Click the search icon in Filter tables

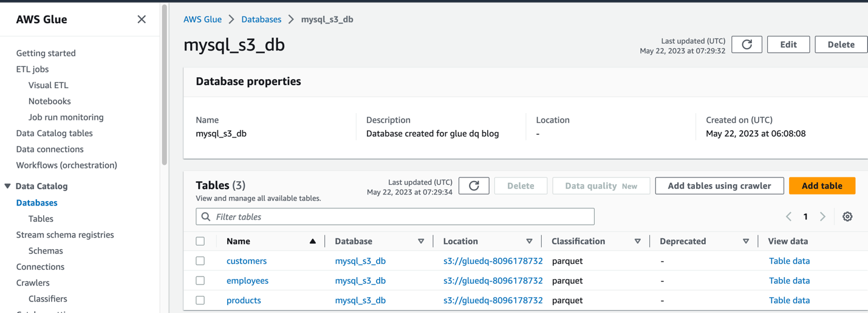[x=206, y=217]
